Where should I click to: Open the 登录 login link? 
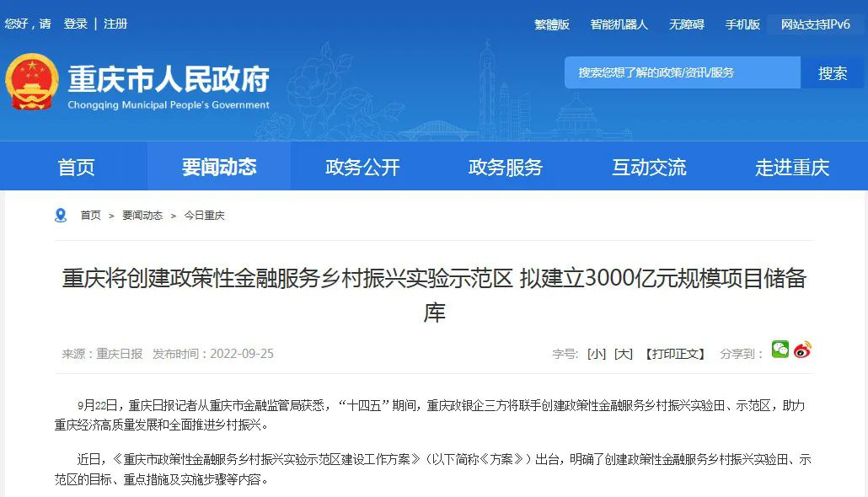pos(75,24)
